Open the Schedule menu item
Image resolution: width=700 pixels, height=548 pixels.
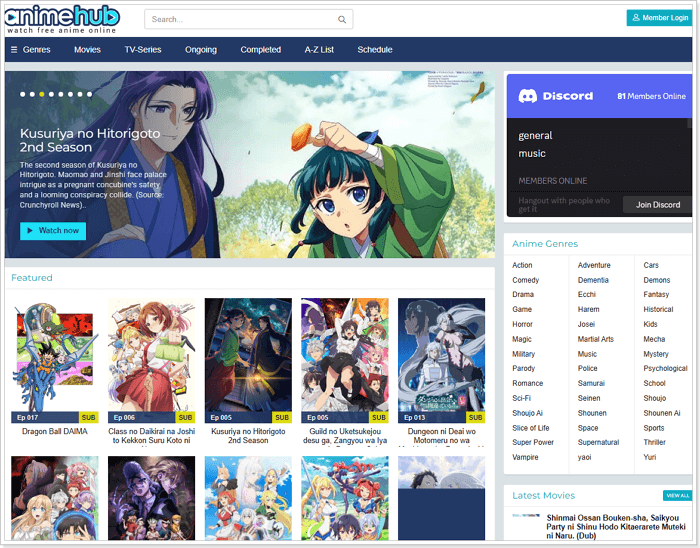point(375,50)
